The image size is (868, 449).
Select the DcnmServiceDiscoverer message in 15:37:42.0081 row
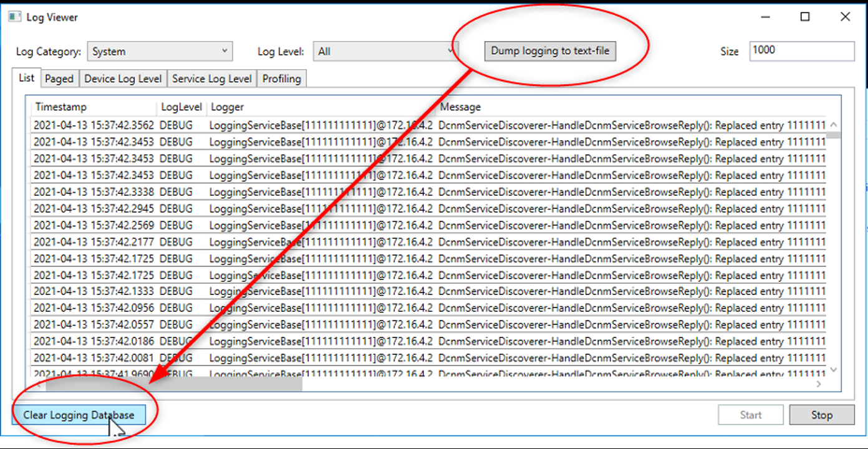[x=632, y=358]
